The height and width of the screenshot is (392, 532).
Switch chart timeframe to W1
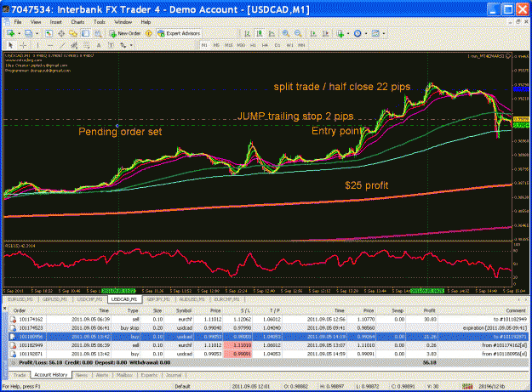point(289,45)
